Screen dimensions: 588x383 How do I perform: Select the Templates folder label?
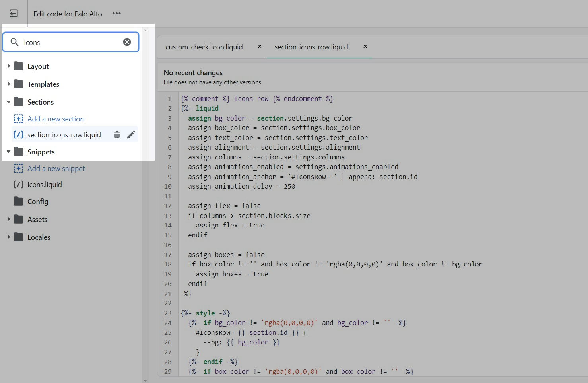pos(43,84)
